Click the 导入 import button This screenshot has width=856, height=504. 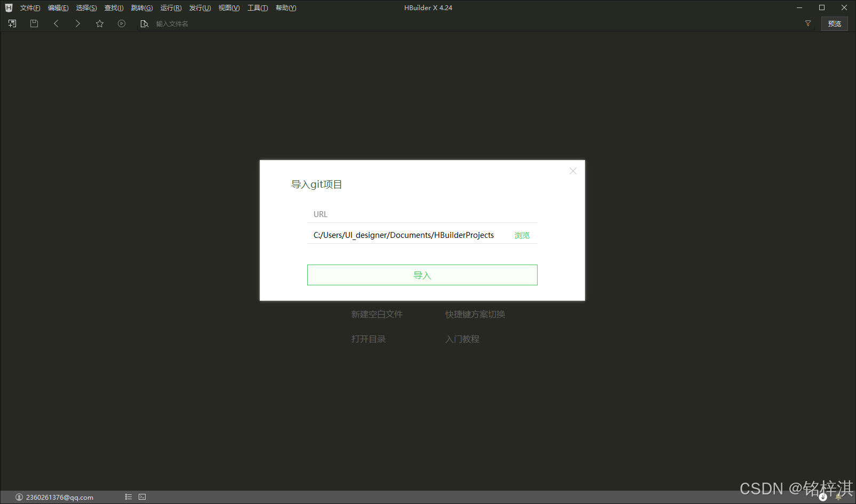(x=422, y=275)
